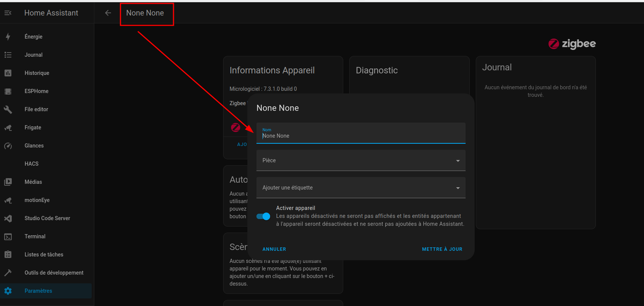Open motionEye in the sidebar
This screenshot has width=644, height=306.
[46, 200]
